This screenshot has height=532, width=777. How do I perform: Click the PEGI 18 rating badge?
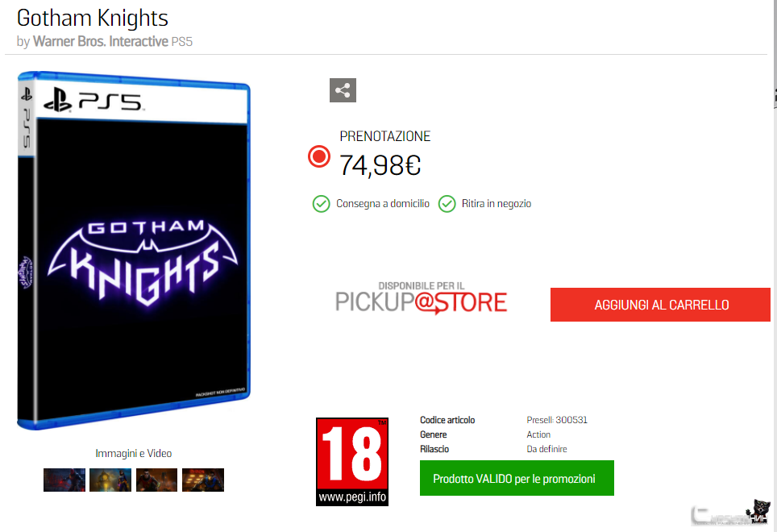click(352, 462)
